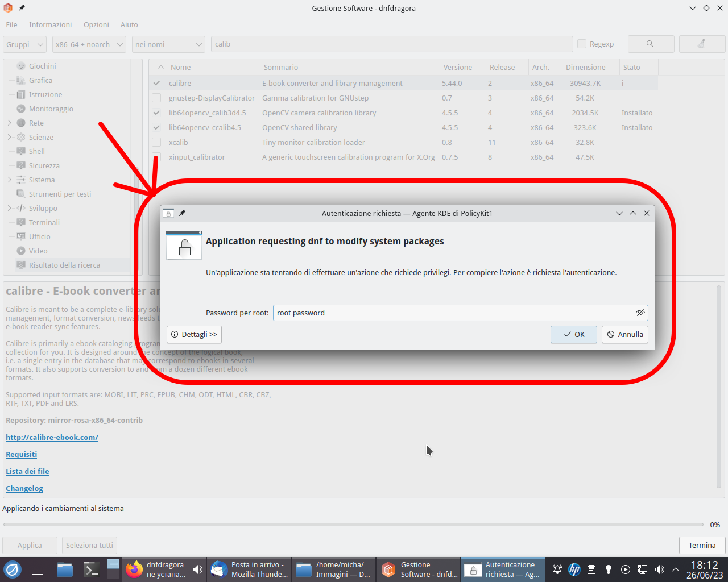Screen dimensions: 728x582
Task: Click the show desktop icon in the taskbar
Action: click(x=38, y=569)
